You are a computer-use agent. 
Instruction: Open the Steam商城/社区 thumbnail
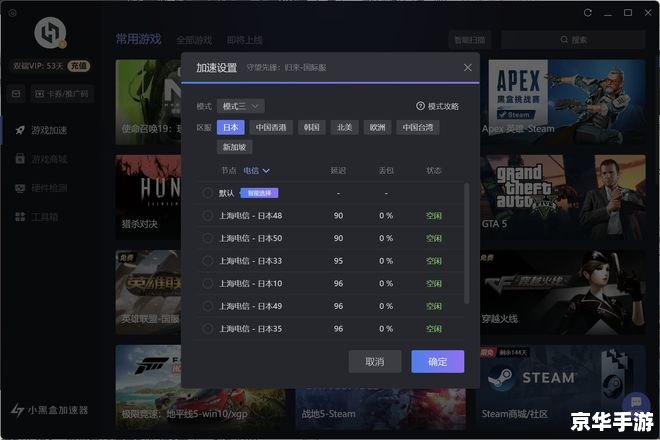pos(563,387)
